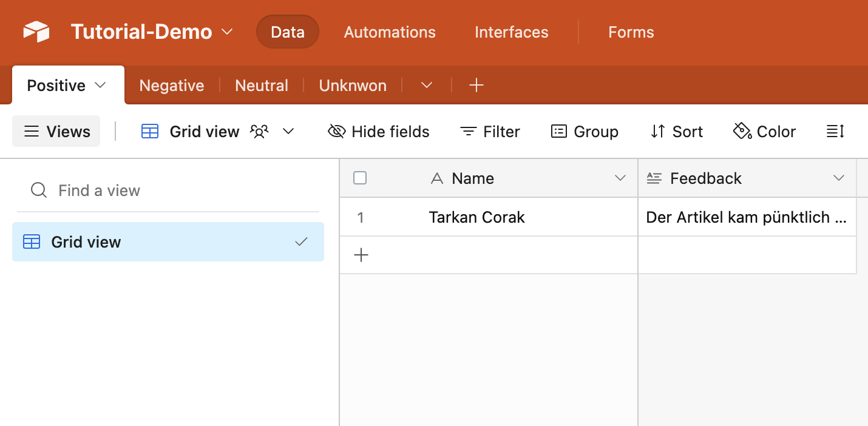The image size is (868, 426).
Task: Expand the hidden tables list chevron
Action: 427,86
